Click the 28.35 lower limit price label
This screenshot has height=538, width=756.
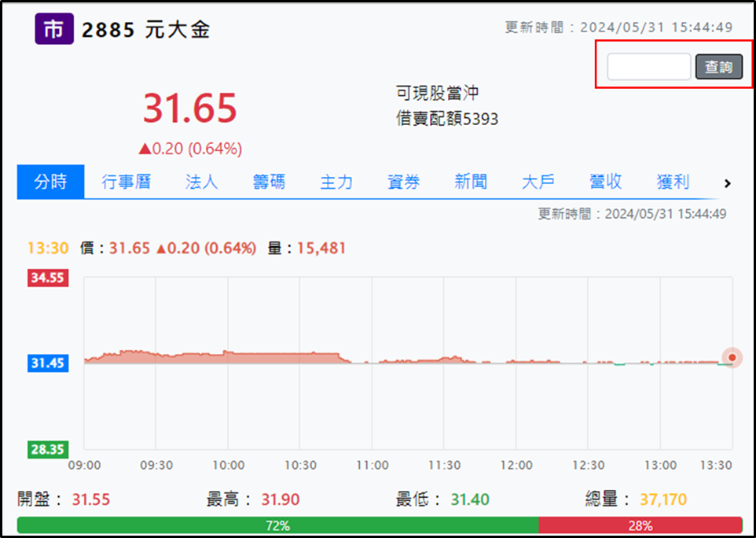tap(48, 450)
